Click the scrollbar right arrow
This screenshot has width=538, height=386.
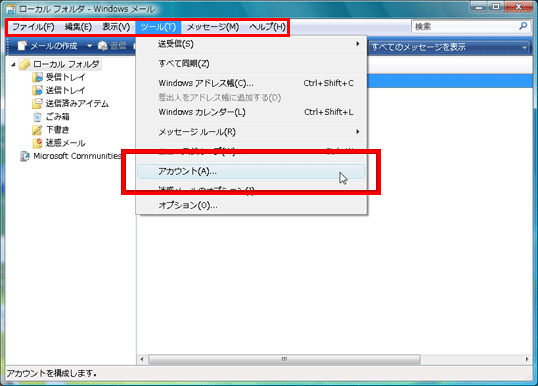[x=527, y=359]
